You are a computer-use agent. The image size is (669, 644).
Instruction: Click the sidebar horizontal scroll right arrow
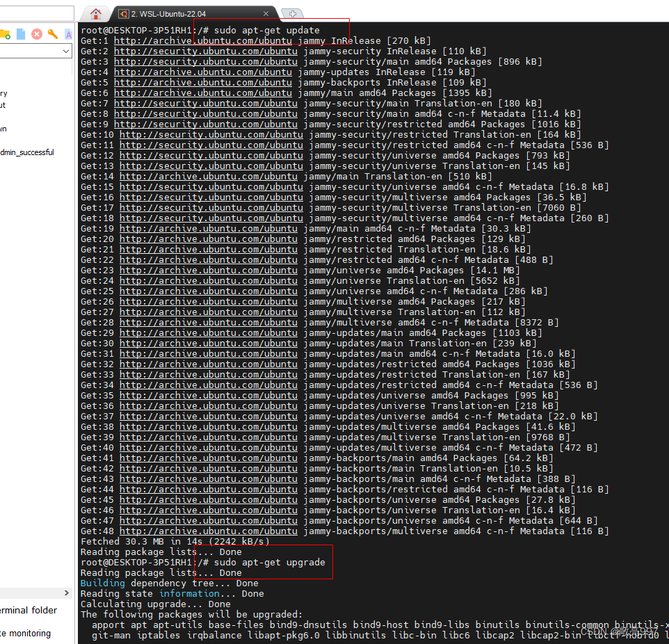(x=67, y=593)
